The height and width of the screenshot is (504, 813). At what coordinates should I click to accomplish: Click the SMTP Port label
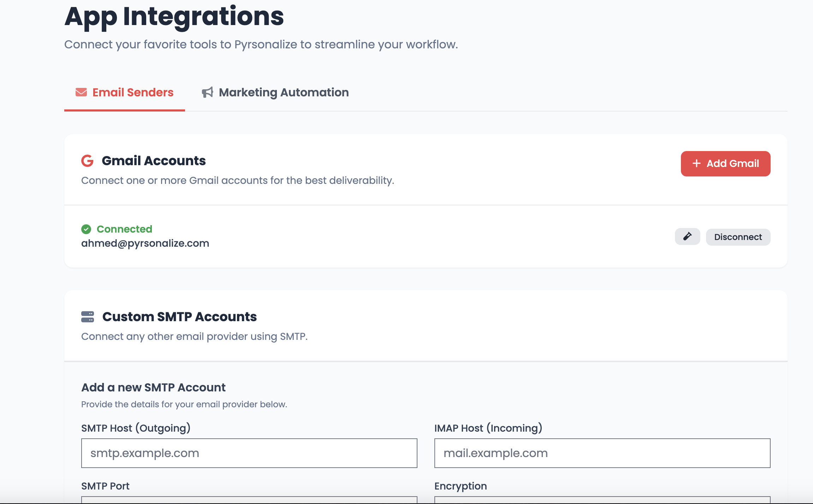(105, 486)
